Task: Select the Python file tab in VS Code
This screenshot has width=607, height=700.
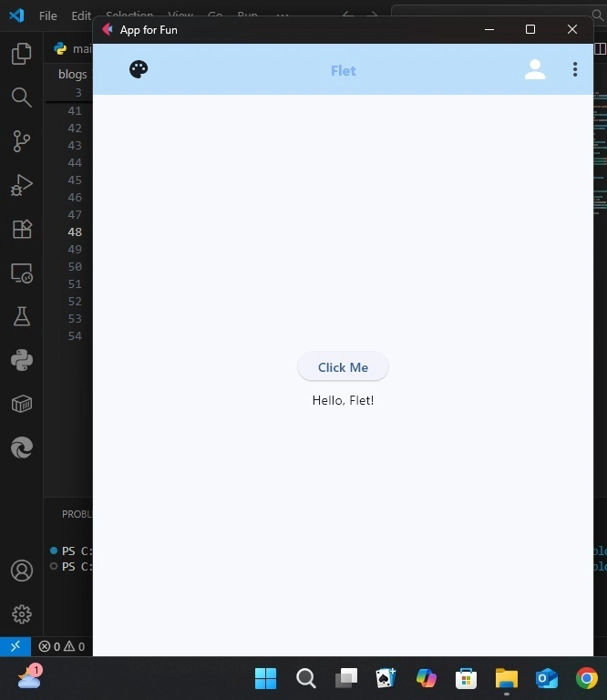Action: pyautogui.click(x=71, y=48)
